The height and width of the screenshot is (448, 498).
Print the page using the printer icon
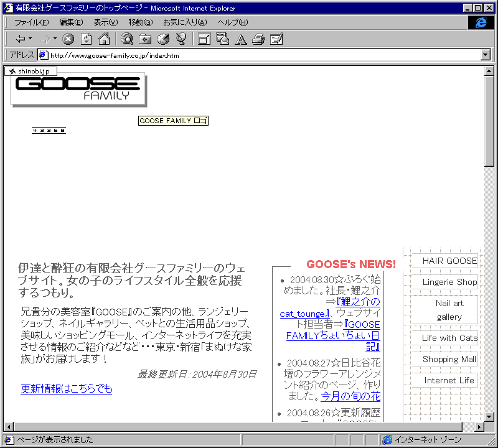tap(258, 39)
